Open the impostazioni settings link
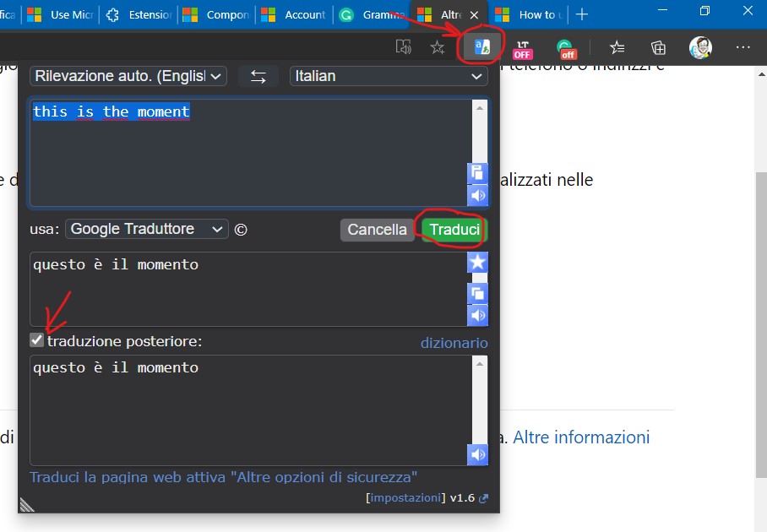 click(x=405, y=497)
